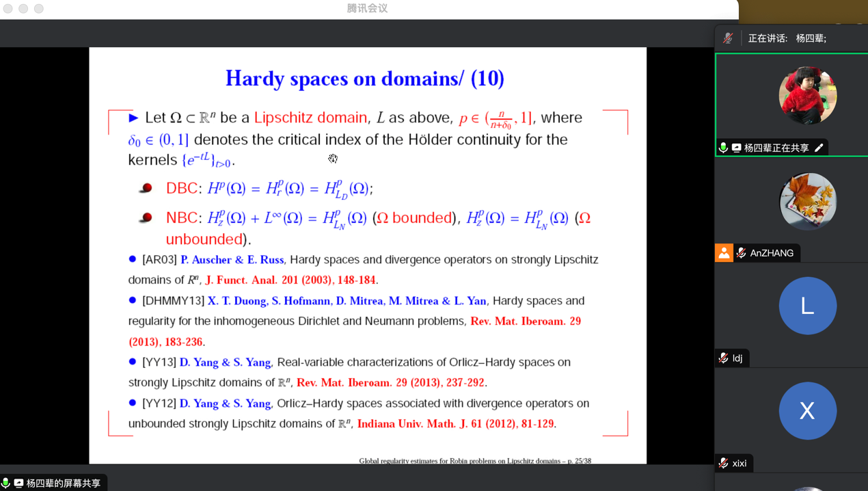Click AnZHANG's muted microphone icon
This screenshot has width=868, height=491.
pyautogui.click(x=741, y=253)
